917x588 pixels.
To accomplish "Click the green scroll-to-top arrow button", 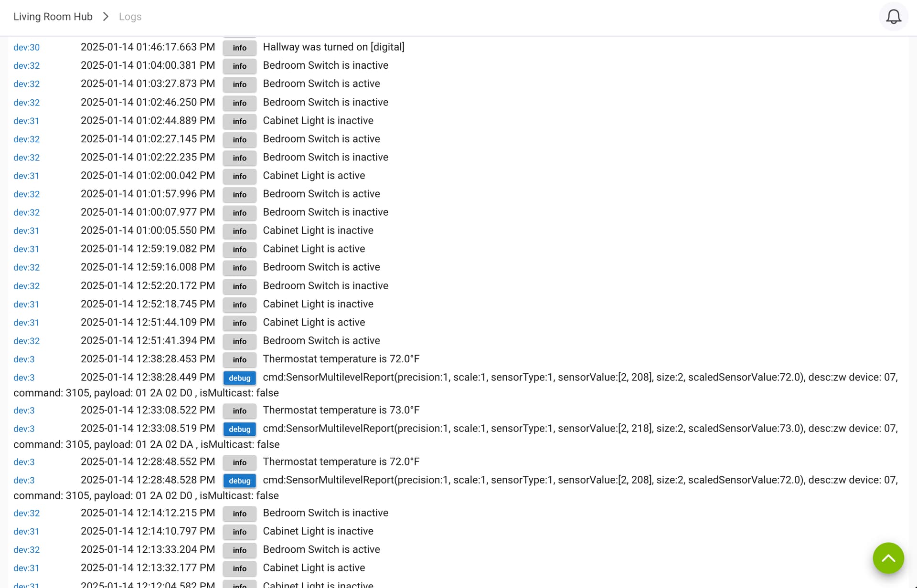I will click(888, 558).
